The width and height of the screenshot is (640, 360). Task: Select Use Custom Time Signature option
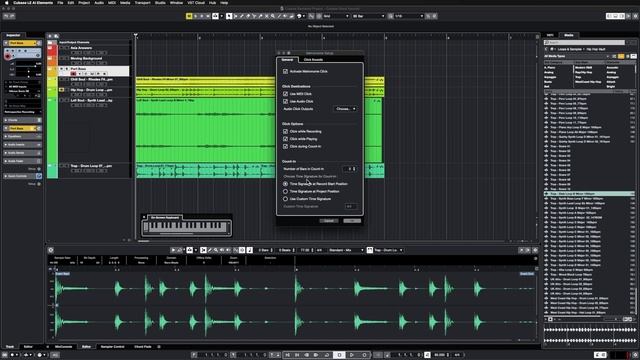(x=285, y=199)
